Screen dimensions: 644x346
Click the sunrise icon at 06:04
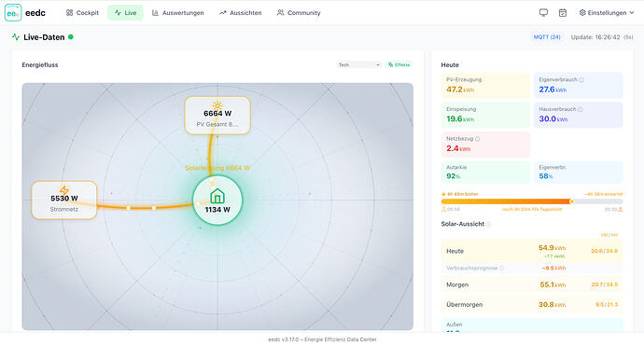point(443,209)
